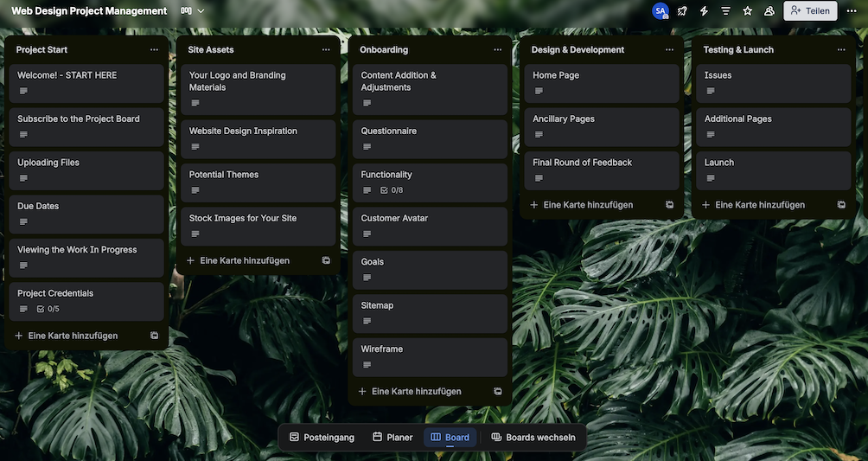Open the Functionality card
This screenshot has width=868, height=461.
[x=431, y=182]
